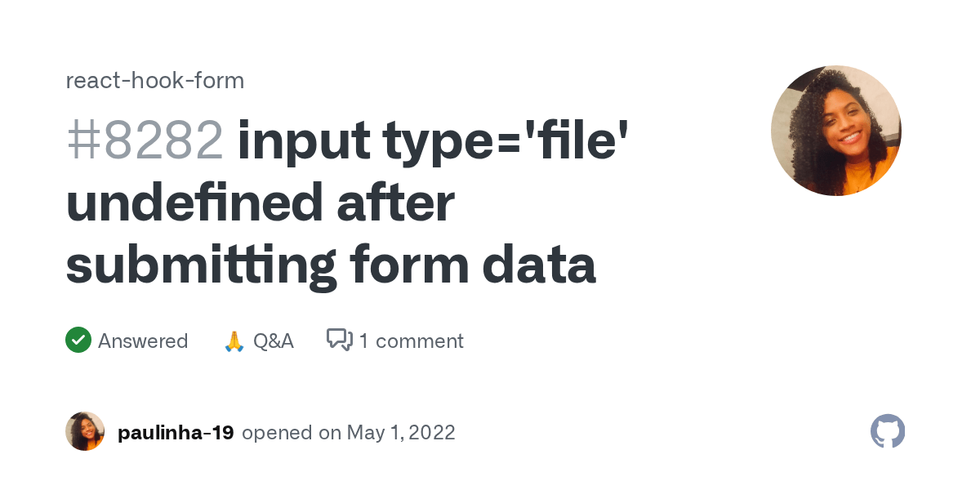Image resolution: width=980 pixels, height=490 pixels.
Task: Select the Answered status label
Action: 143,341
